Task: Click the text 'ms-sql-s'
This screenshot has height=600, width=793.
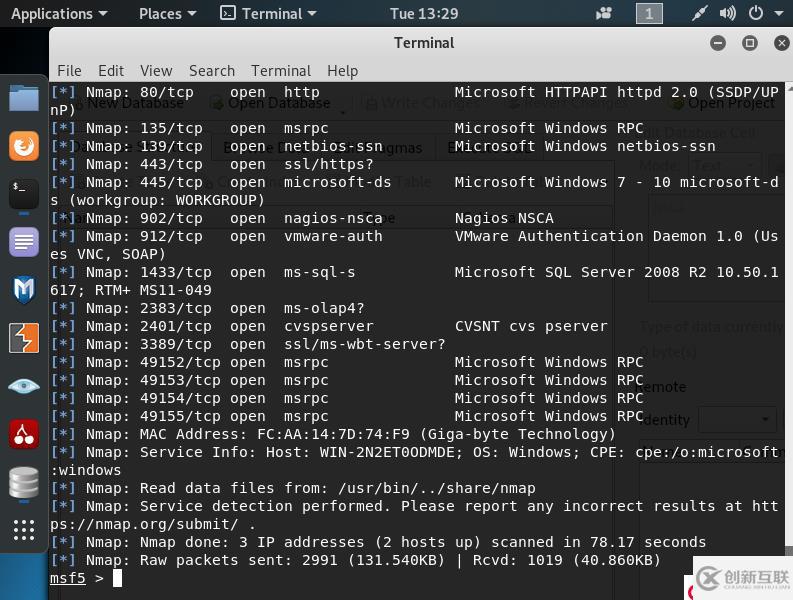Action: point(320,272)
